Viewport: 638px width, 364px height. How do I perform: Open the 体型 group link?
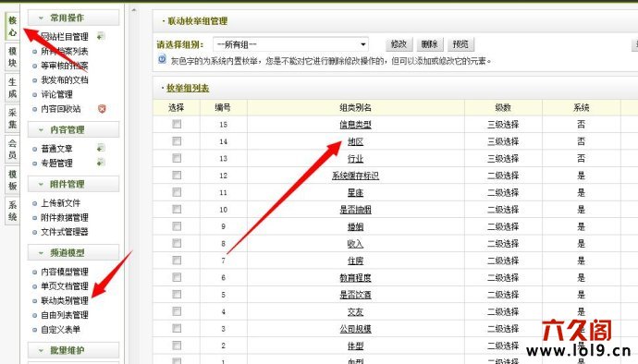(355, 346)
